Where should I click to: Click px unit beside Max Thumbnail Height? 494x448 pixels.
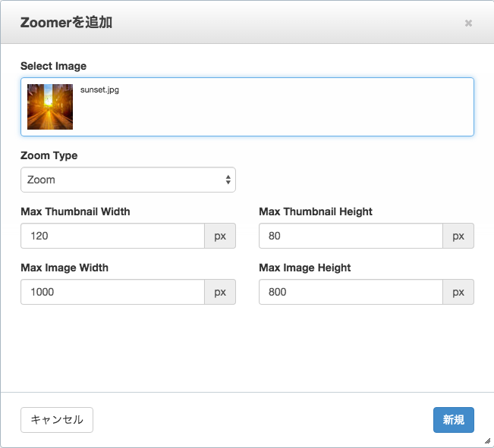458,236
